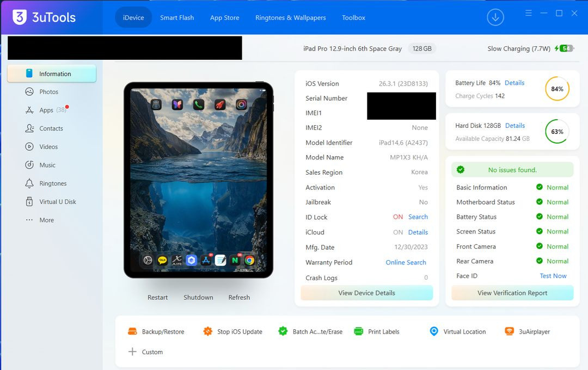Click the iPad screen preview
This screenshot has width=588, height=370.
(x=198, y=180)
